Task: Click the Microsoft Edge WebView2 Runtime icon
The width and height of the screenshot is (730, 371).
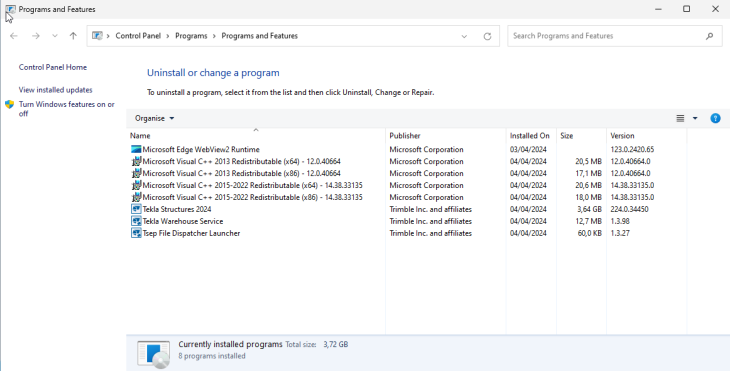Action: click(x=136, y=149)
